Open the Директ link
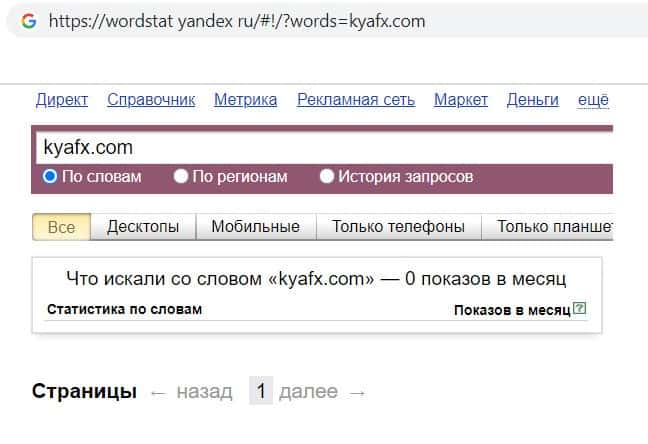Screen dimensions: 648x444 pos(62,100)
